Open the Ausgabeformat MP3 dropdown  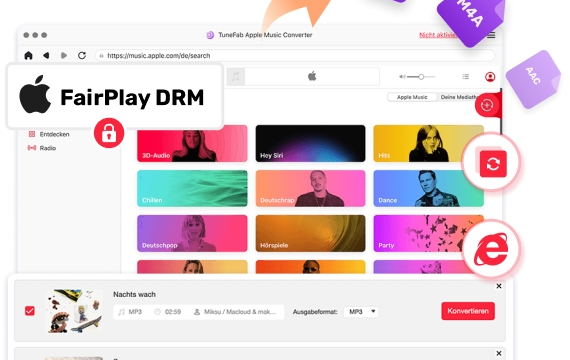361,312
